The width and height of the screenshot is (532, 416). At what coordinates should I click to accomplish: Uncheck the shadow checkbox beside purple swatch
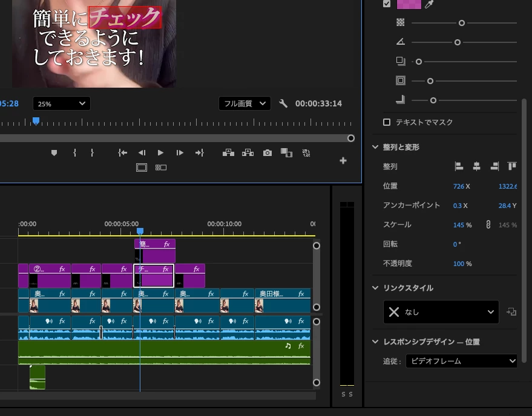[x=387, y=4]
